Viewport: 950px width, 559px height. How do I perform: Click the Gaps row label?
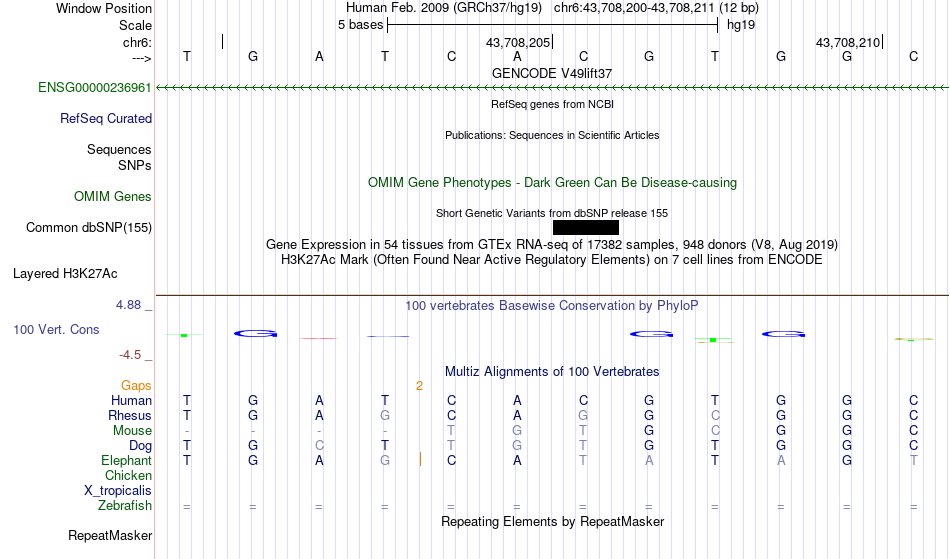(136, 386)
